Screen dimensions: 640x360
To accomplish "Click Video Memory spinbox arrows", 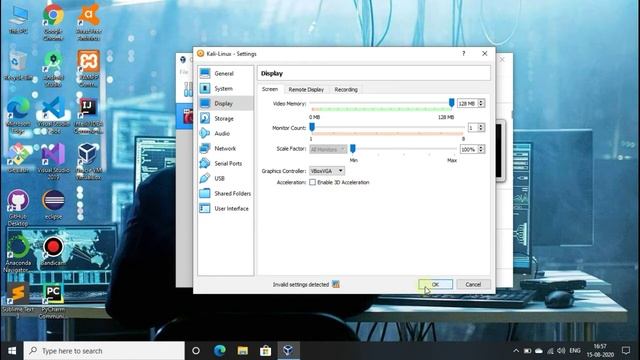I will [481, 104].
